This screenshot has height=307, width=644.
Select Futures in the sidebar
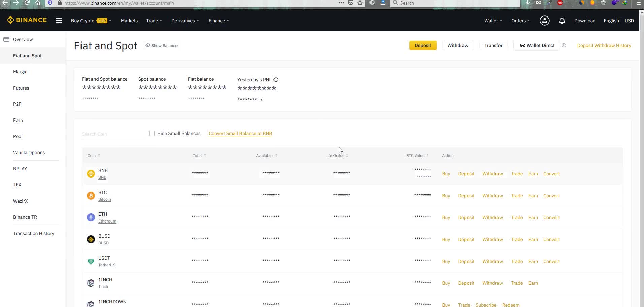point(21,88)
